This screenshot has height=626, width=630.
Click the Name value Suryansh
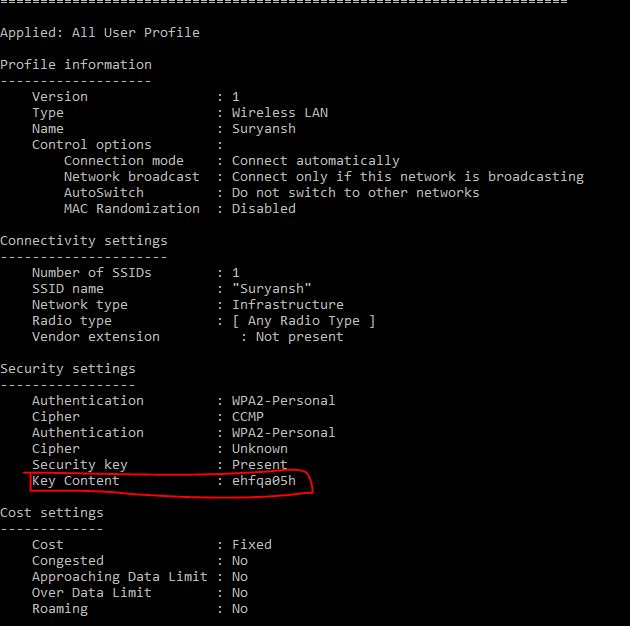(264, 129)
